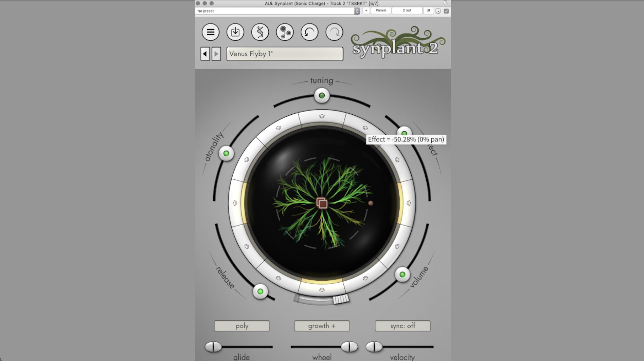The width and height of the screenshot is (644, 361).
Task: Toggle the checkbox in plugin header
Action: (446, 11)
